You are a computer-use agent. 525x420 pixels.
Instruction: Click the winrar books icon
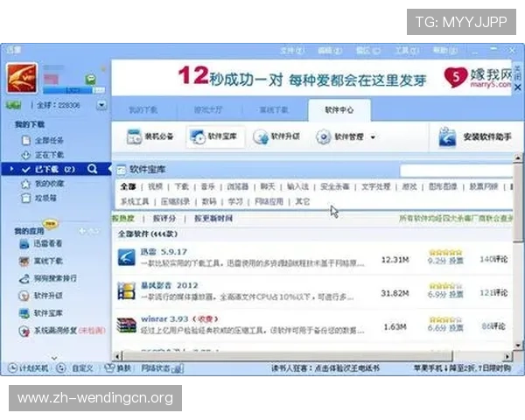coord(127,325)
